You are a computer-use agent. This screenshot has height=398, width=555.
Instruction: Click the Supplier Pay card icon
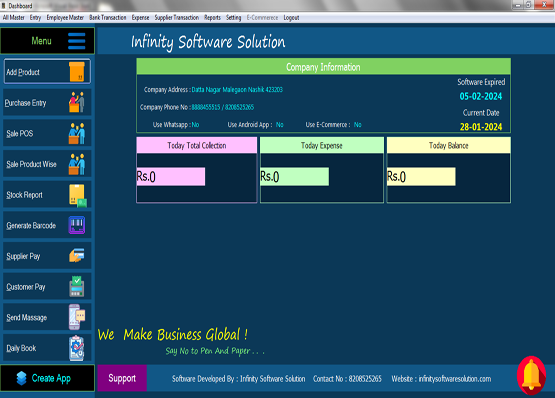(x=77, y=255)
